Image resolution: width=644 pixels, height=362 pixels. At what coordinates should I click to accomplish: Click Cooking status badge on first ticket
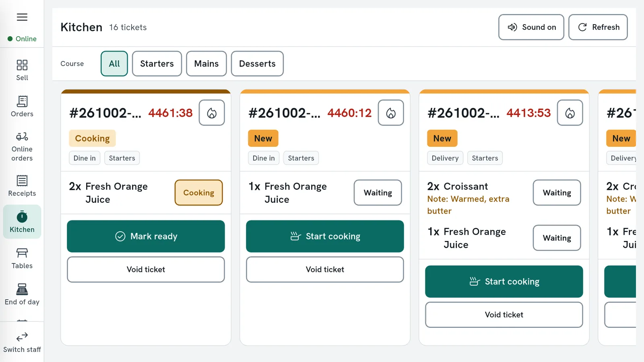(x=92, y=138)
